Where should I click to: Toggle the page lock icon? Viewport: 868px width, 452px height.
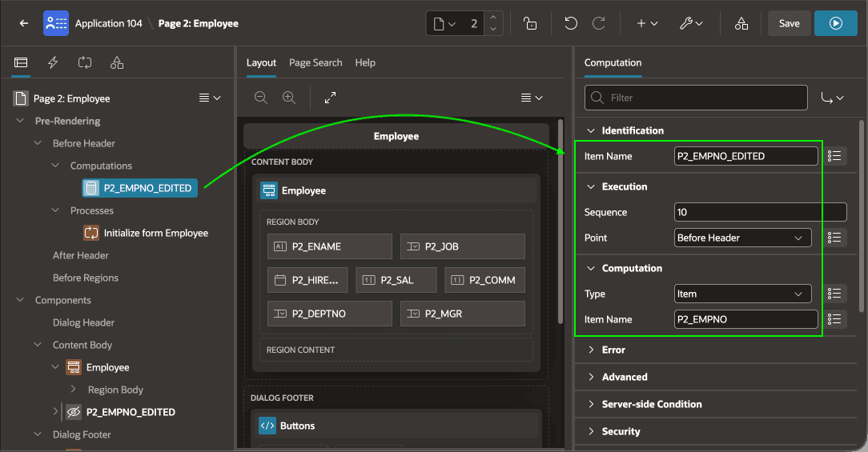530,23
